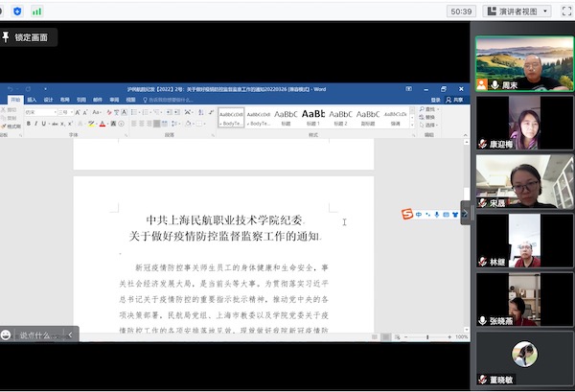Screen dimensions: 575x392
Task: Click the undo arrow in Word title bar
Action: click(10, 89)
